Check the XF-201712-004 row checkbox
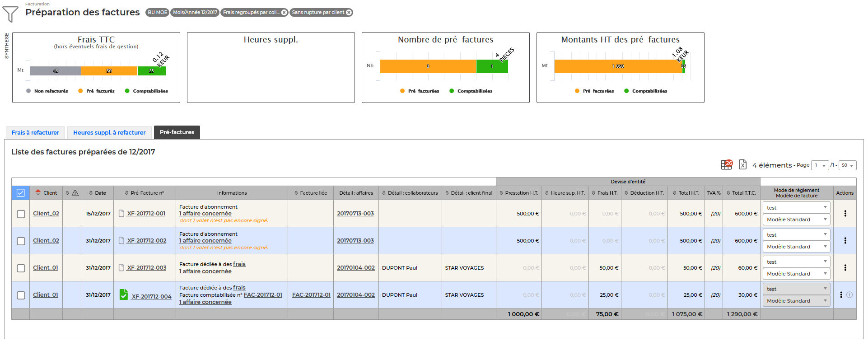Viewport: 868px width, 341px height. (21, 295)
